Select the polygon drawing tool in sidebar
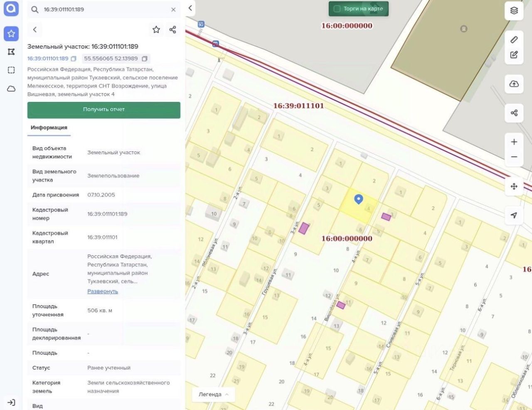 [11, 52]
